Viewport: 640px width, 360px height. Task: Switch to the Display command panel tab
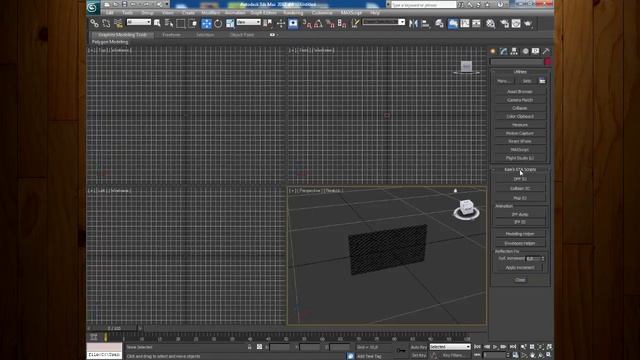(536, 51)
